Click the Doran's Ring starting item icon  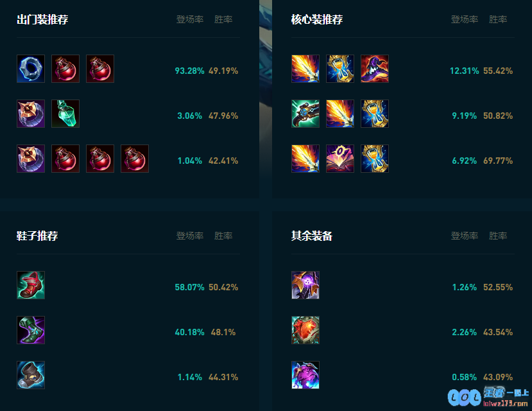[31, 69]
